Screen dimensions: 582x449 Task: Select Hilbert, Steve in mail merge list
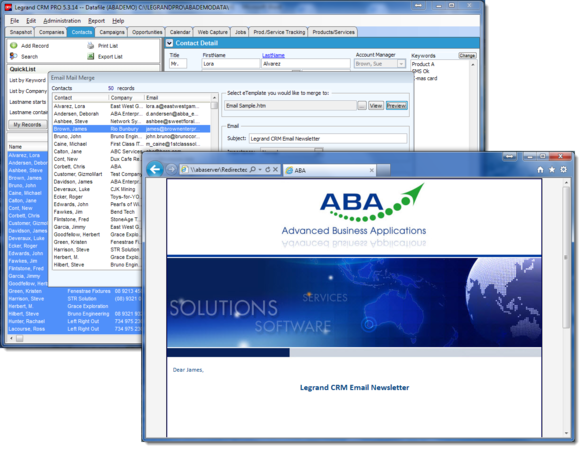point(97,265)
